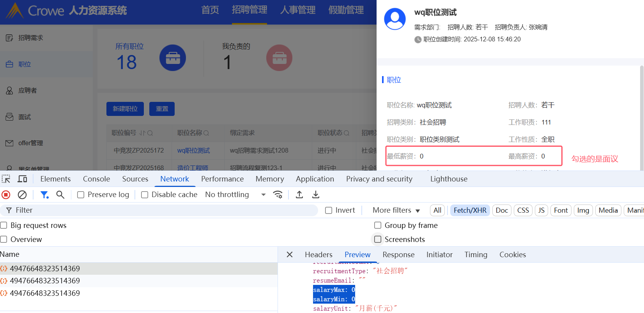
Task: Click the blue briefcase 所有职位 icon
Action: point(173,58)
